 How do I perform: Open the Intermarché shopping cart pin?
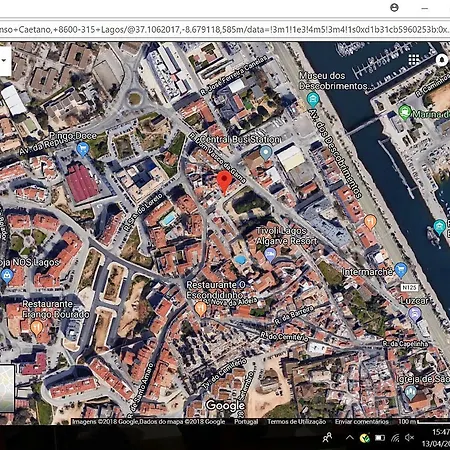[401, 270]
